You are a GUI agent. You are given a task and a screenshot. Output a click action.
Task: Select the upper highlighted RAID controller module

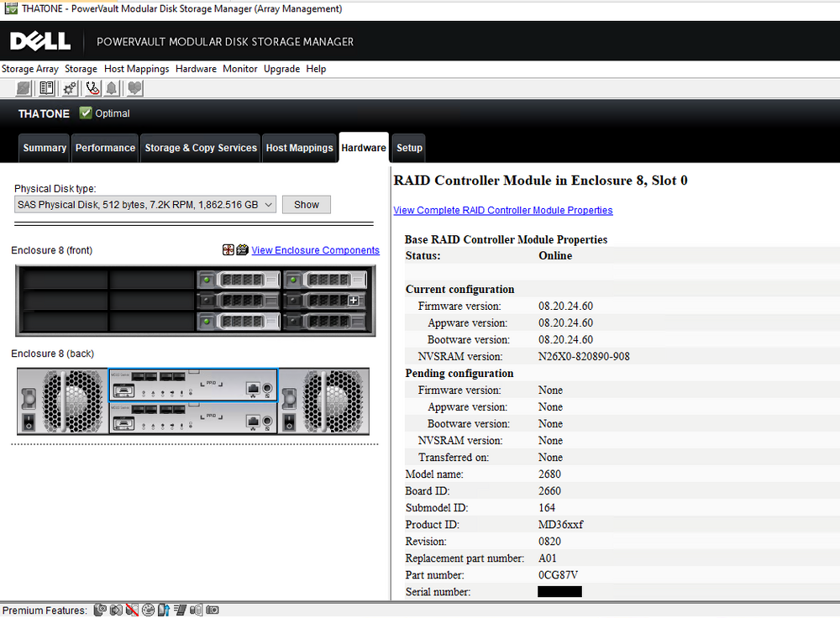pyautogui.click(x=193, y=385)
